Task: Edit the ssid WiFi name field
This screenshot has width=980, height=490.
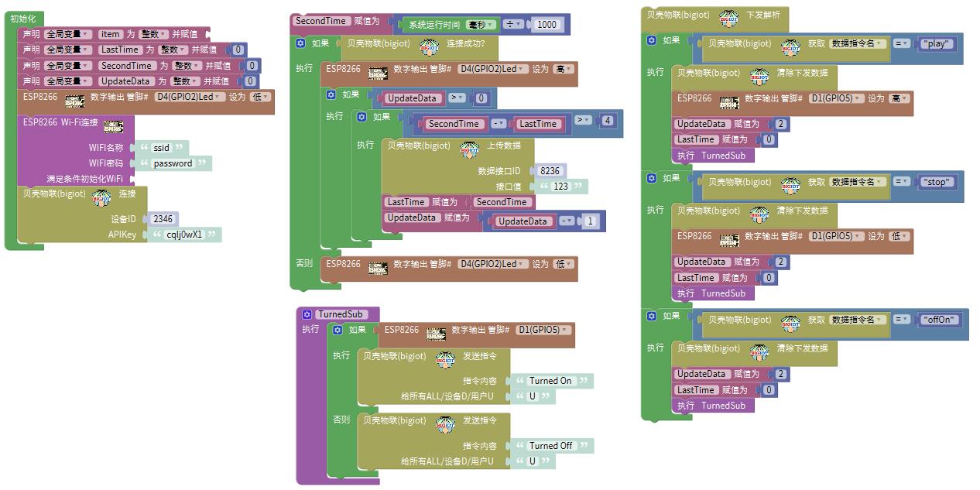Action: coord(161,148)
